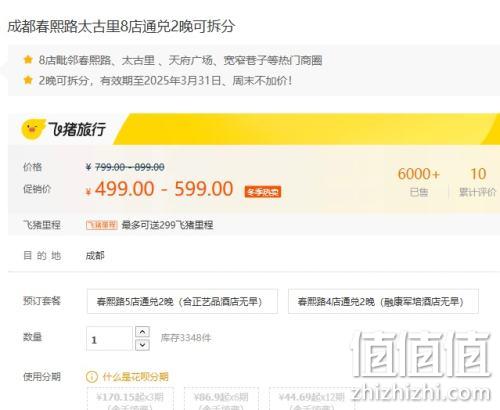500x410 pixels.
Task: Open the 什么是花呗分期 help link
Action: 135,377
